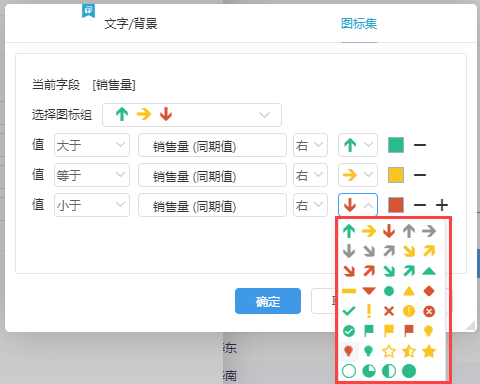
Task: Pick the green check mark icon
Action: click(349, 311)
